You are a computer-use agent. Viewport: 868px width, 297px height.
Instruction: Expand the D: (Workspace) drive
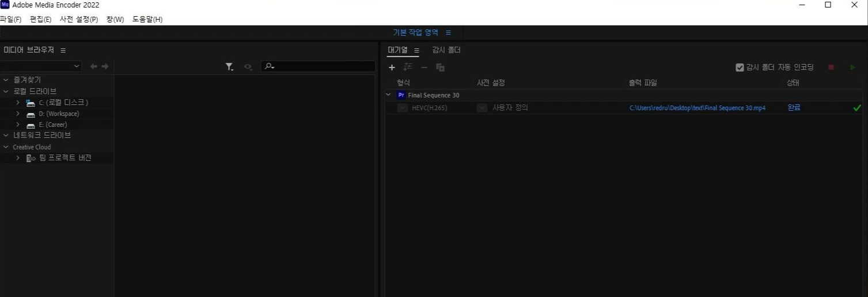(x=18, y=114)
